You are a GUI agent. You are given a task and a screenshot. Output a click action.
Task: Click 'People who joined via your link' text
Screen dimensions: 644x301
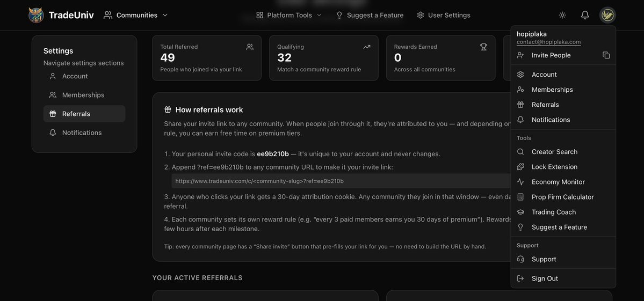(x=201, y=70)
